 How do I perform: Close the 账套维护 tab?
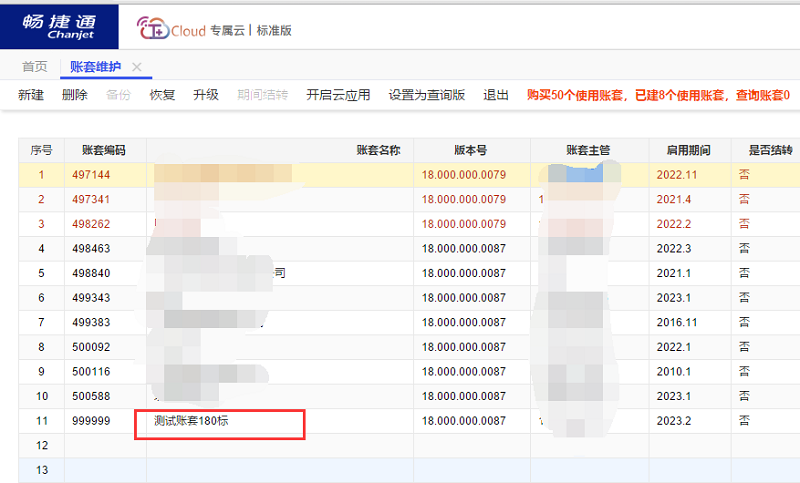[x=137, y=67]
